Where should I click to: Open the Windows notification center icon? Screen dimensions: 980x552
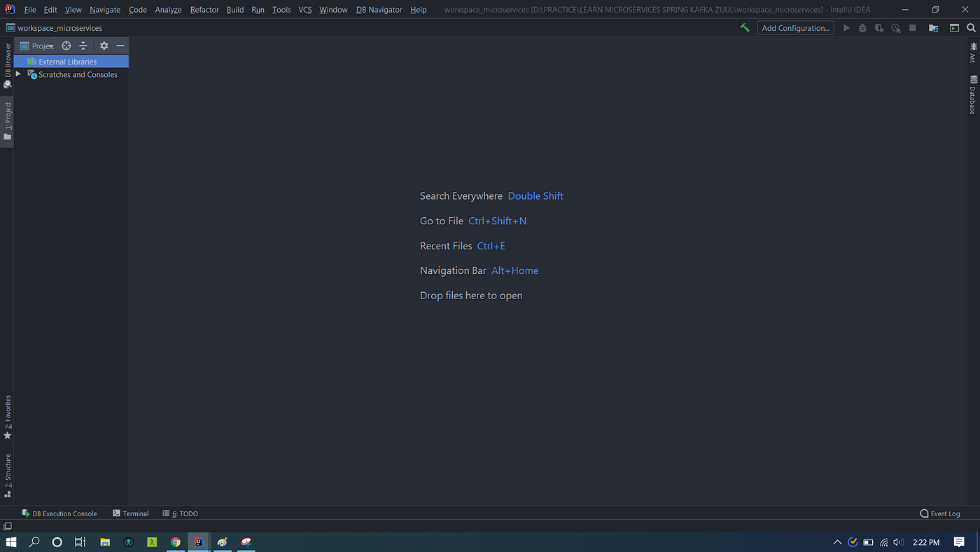(x=959, y=542)
